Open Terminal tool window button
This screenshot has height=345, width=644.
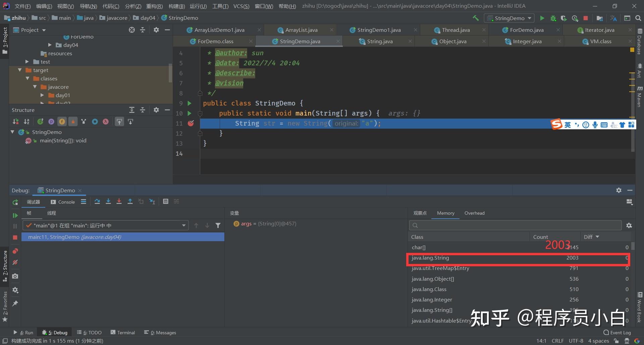click(x=123, y=333)
